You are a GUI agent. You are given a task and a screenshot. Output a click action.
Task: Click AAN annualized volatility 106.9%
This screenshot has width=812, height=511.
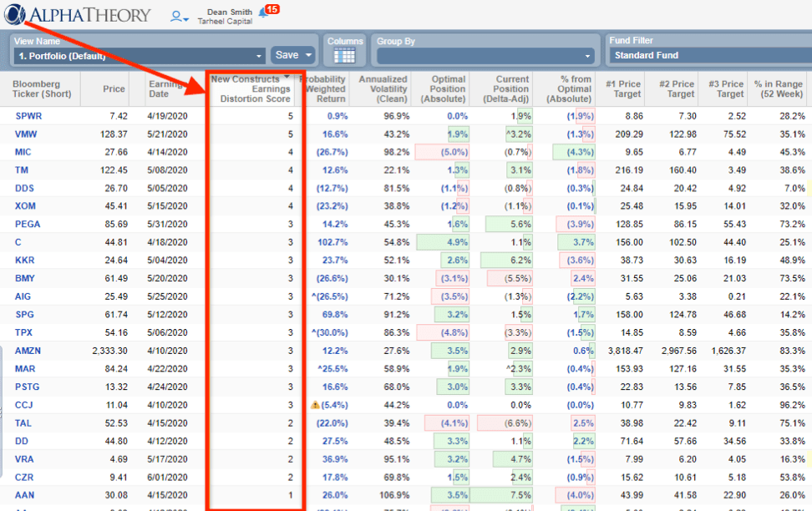click(394, 495)
